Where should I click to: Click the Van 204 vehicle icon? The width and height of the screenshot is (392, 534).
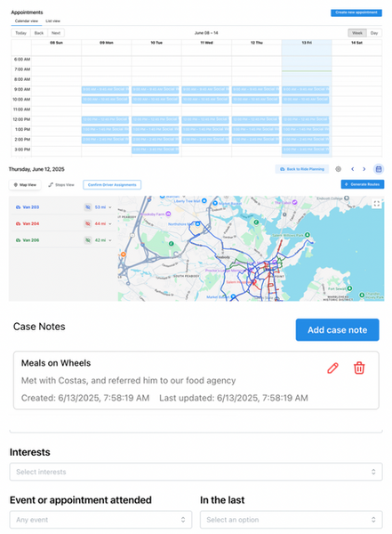[x=18, y=223]
